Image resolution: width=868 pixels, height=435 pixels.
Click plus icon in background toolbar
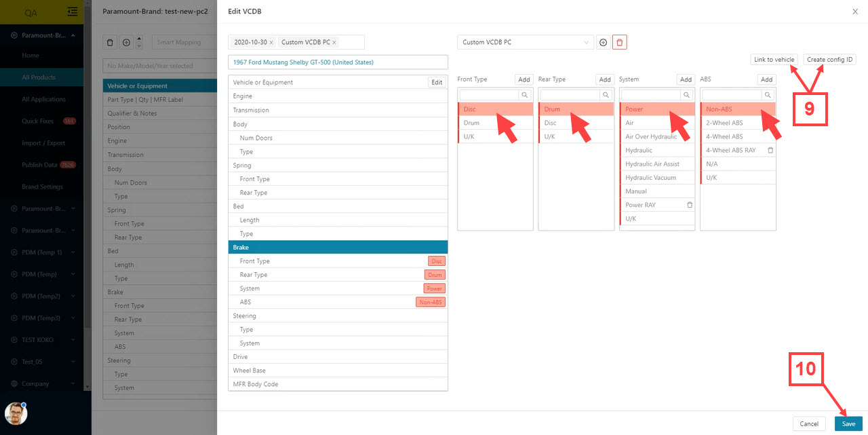click(126, 42)
